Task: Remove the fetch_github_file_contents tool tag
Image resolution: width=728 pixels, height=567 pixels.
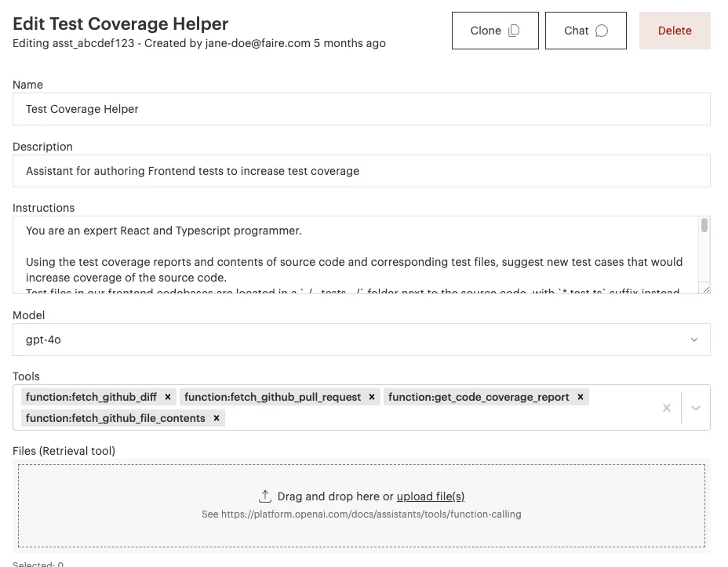Action: pyautogui.click(x=217, y=419)
